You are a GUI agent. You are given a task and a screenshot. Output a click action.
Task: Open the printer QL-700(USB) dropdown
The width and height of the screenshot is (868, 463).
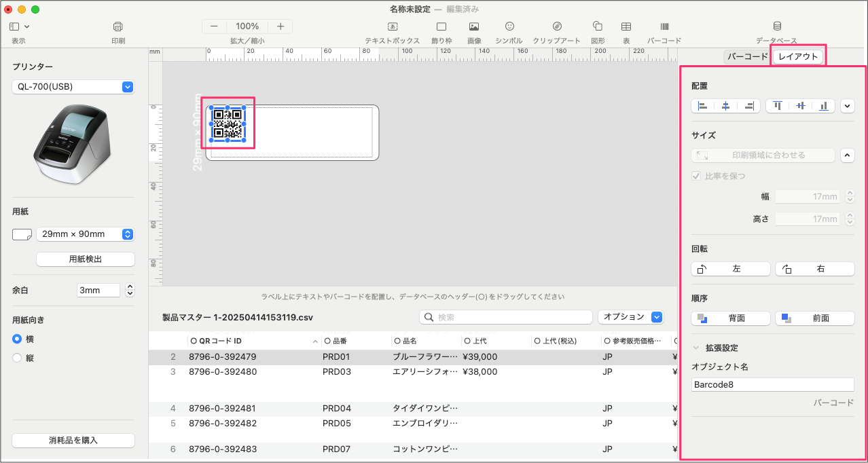73,87
